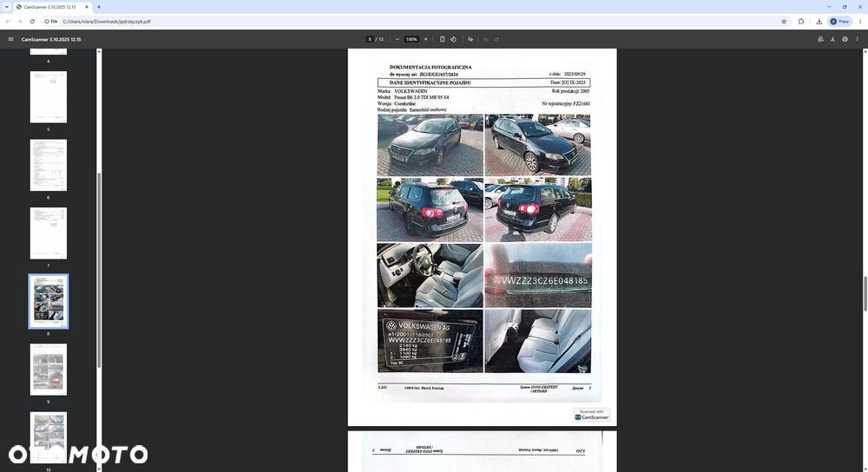
Task: Click the Volkswagen AG nameplate photo
Action: (431, 341)
